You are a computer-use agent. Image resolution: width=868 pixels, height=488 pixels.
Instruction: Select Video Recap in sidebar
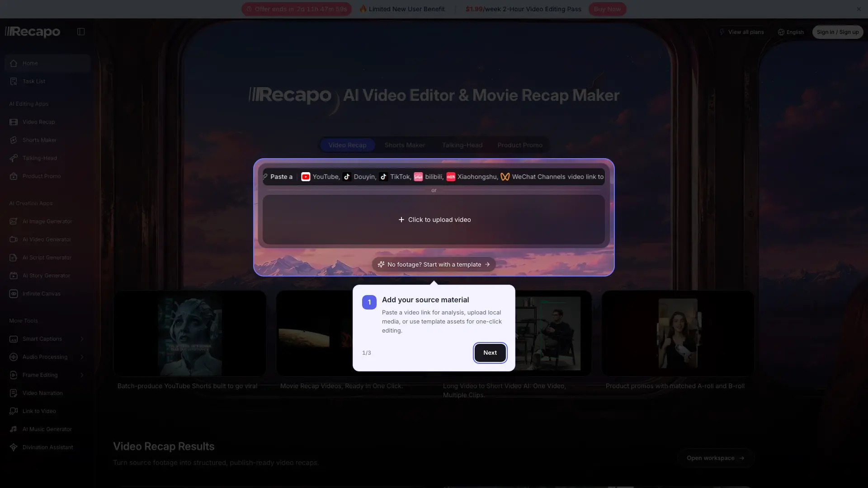pos(47,122)
